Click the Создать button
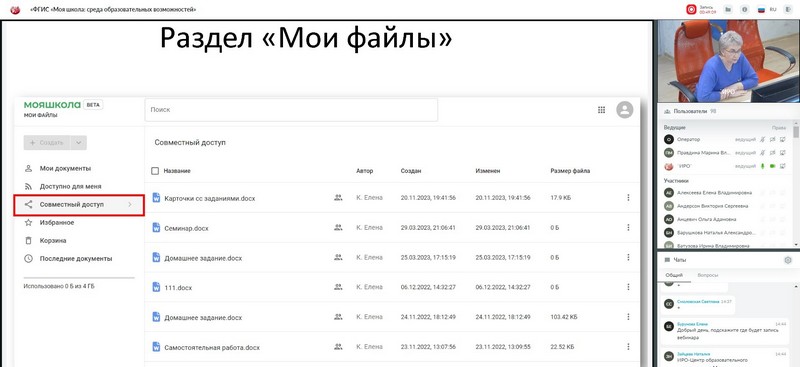800x367 pixels. point(47,143)
